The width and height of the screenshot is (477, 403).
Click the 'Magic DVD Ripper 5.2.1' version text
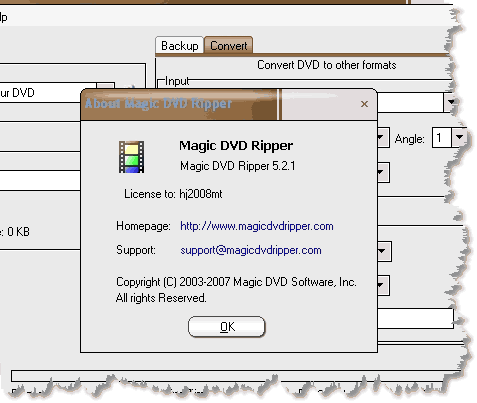click(x=238, y=166)
